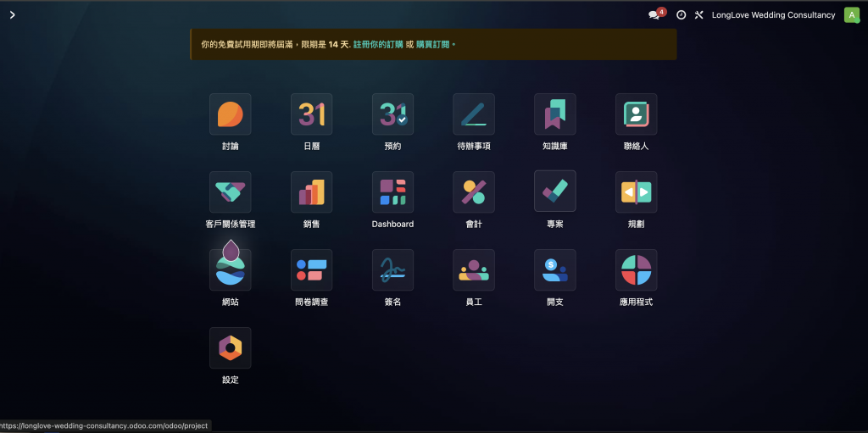This screenshot has width=868, height=433.
Task: Open the 聯絡人 contacts app
Action: point(637,114)
